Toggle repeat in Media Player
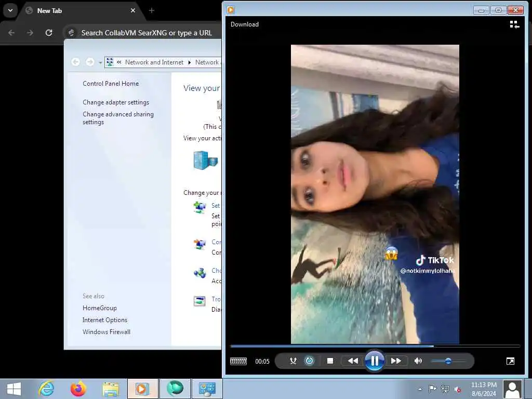Image resolution: width=532 pixels, height=399 pixels. (309, 361)
